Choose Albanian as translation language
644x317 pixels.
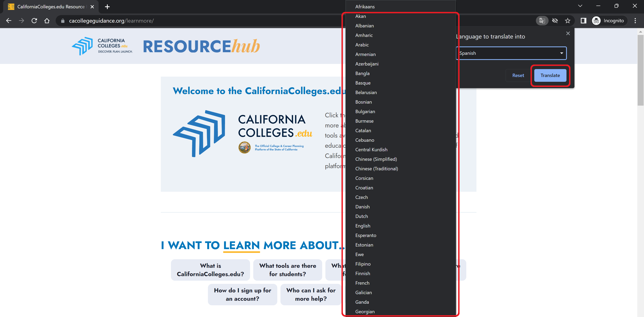tap(401, 26)
